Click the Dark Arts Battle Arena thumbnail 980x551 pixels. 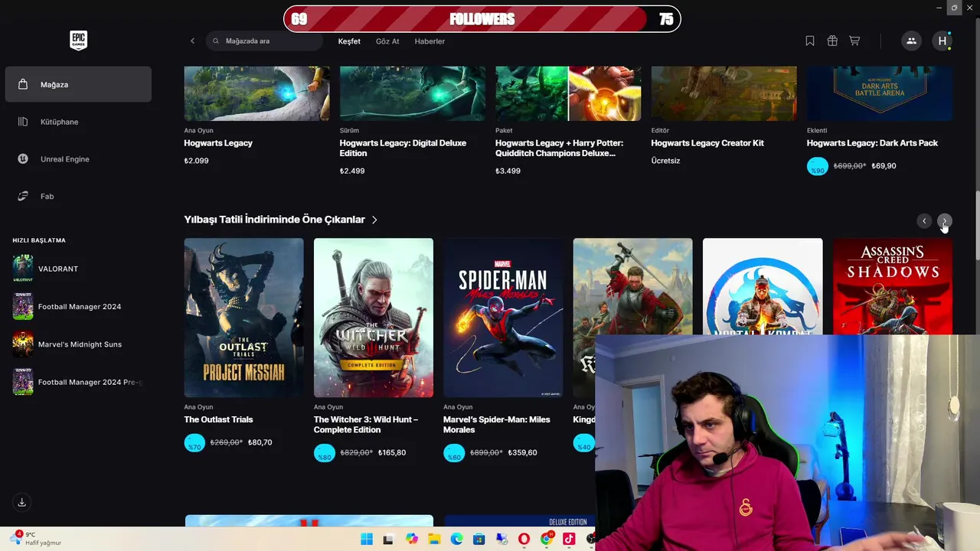(x=880, y=93)
